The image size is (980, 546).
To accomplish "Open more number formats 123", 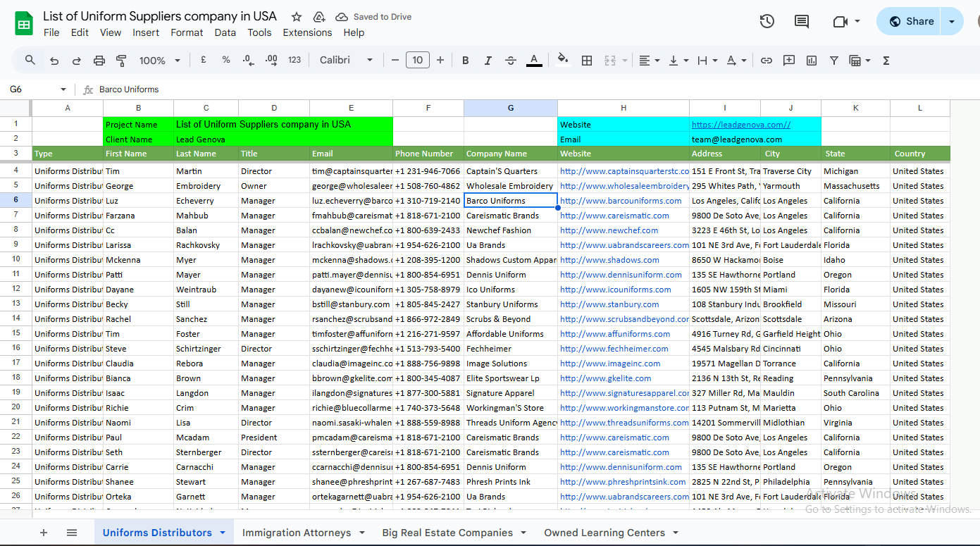I will [x=294, y=61].
